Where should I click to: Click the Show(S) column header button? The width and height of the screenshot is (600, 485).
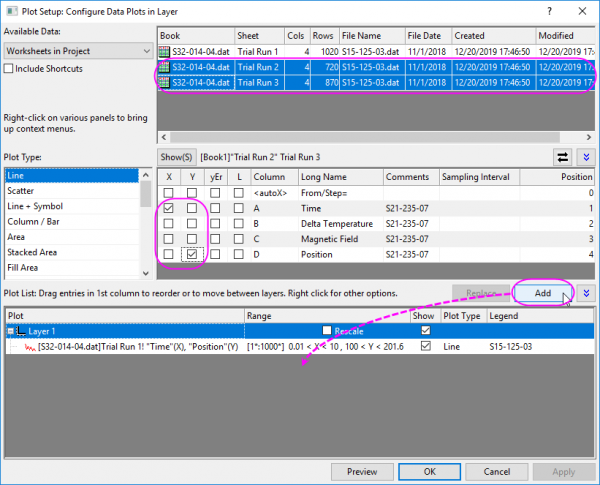click(175, 158)
